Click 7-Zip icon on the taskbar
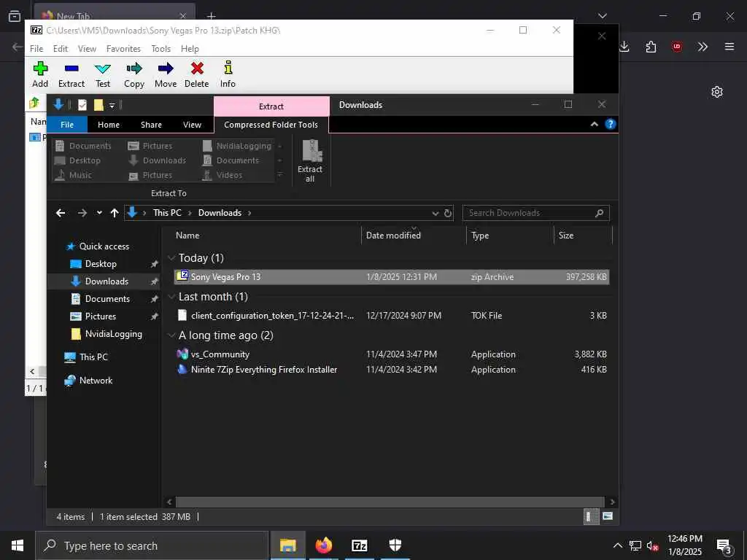This screenshot has height=560, width=747. coord(359,545)
